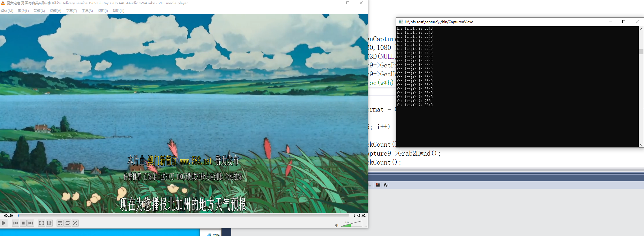The image size is (644, 236).
Task: Open the 帮助(H) menu
Action: pyautogui.click(x=118, y=11)
